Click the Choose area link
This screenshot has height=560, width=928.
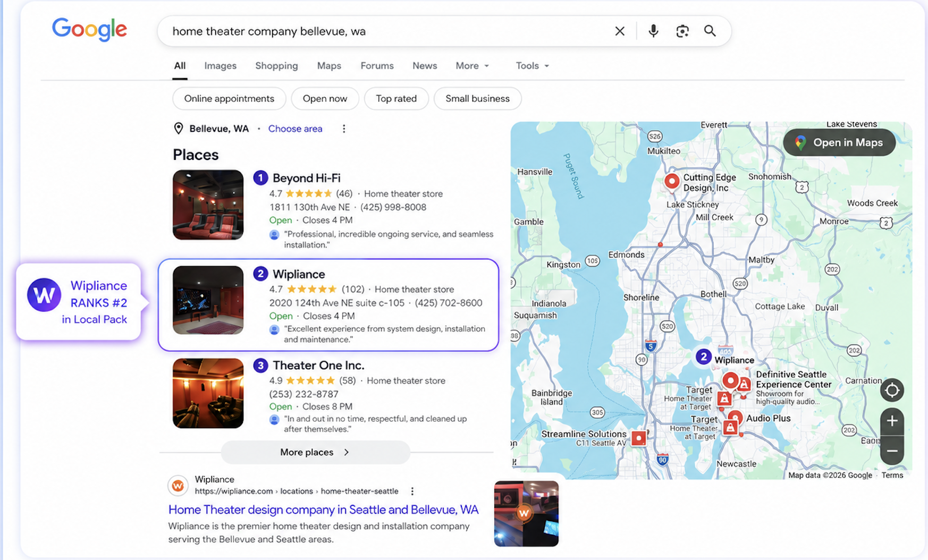point(295,129)
